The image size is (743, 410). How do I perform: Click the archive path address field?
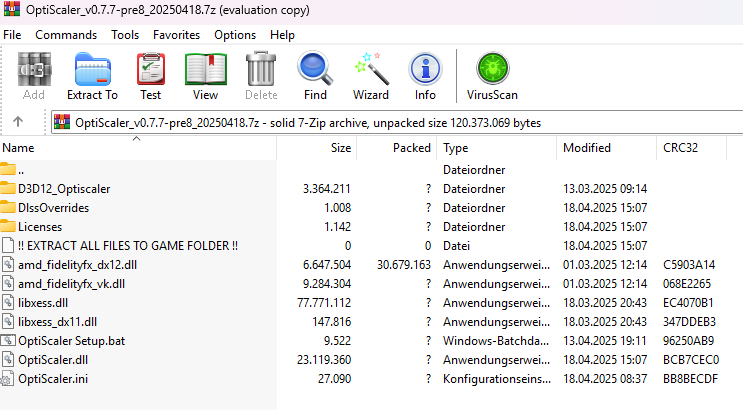point(397,123)
